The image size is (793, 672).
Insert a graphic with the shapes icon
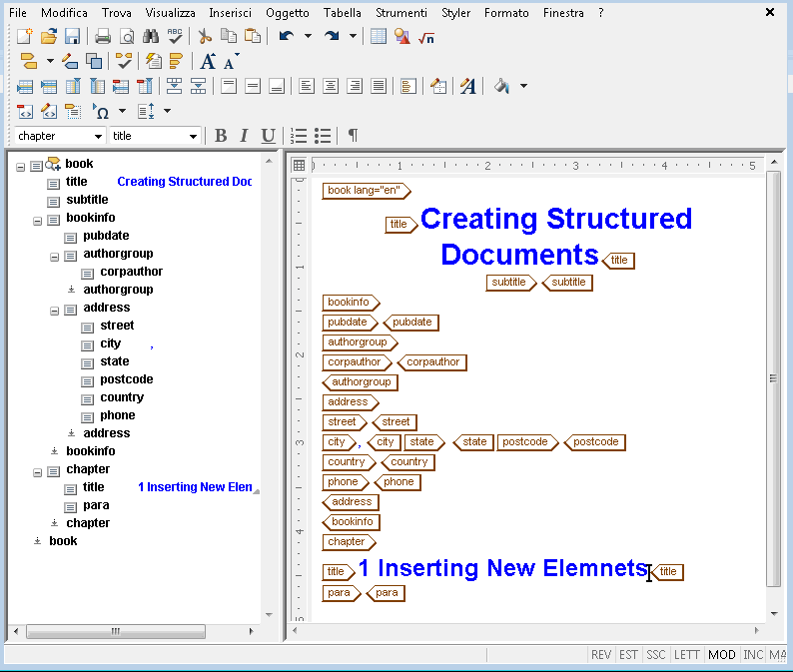tap(402, 36)
